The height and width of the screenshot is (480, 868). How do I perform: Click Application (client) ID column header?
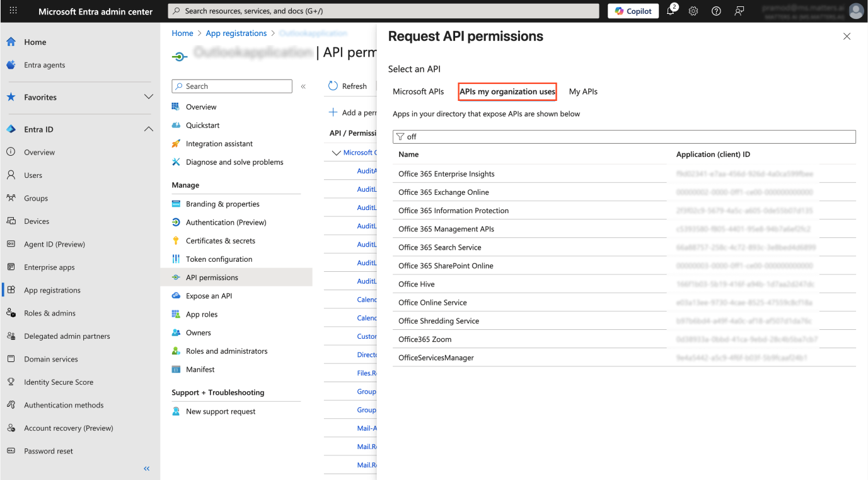(x=713, y=155)
